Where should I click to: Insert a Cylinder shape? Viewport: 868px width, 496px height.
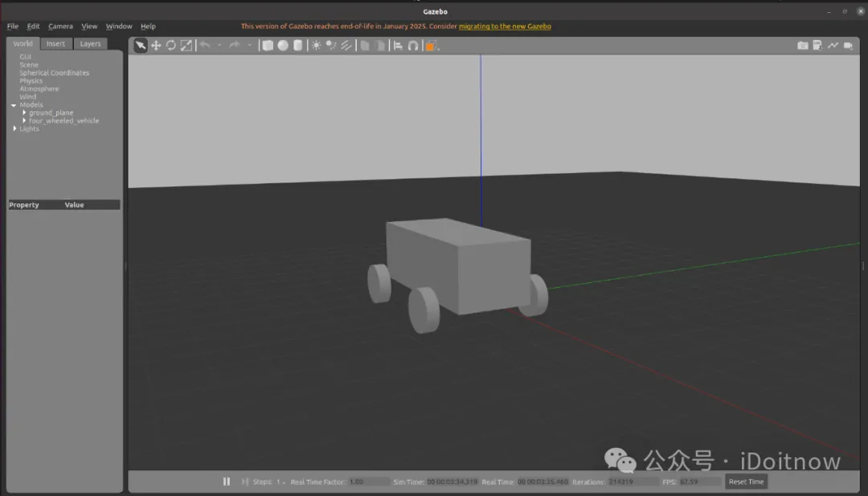[298, 45]
